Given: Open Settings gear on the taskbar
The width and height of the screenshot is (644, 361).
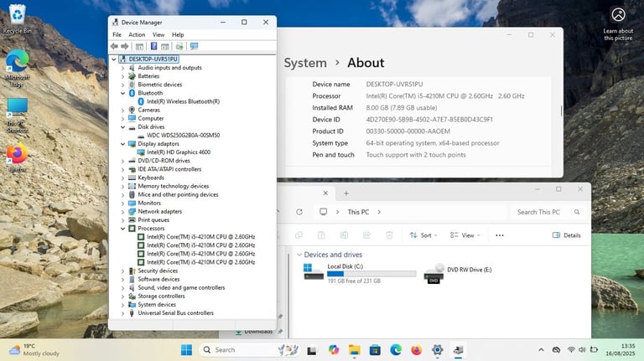Looking at the screenshot, I should pos(438,350).
